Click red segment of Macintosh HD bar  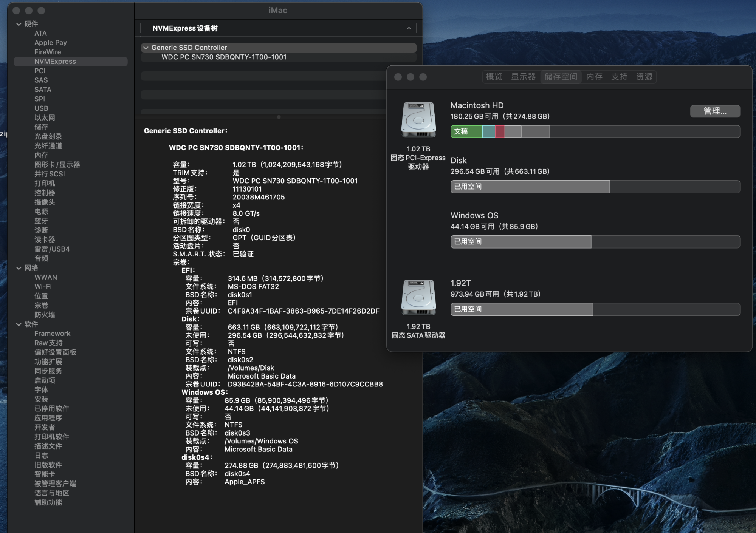click(500, 131)
